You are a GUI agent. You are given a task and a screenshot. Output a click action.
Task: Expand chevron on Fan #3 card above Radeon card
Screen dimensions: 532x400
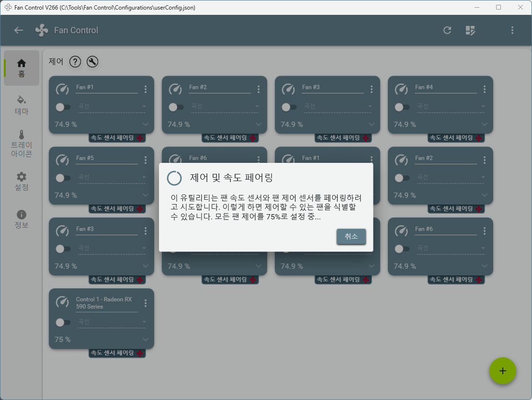click(x=146, y=266)
